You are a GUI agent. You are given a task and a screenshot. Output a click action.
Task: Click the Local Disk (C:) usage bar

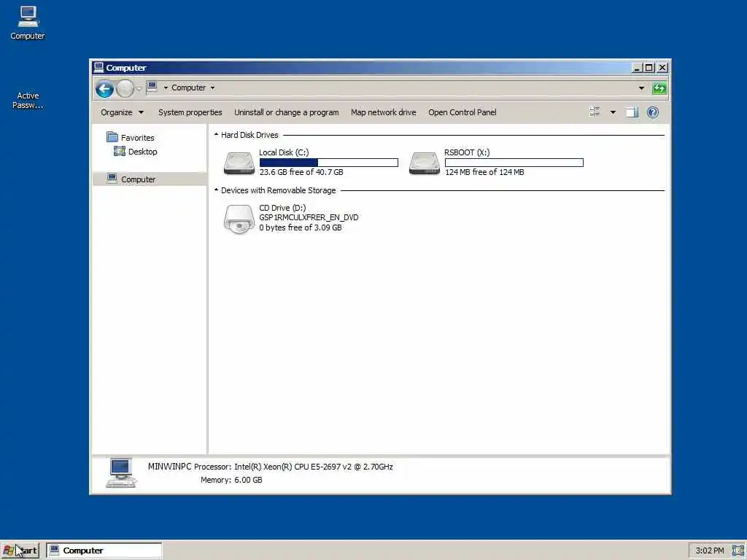point(329,163)
